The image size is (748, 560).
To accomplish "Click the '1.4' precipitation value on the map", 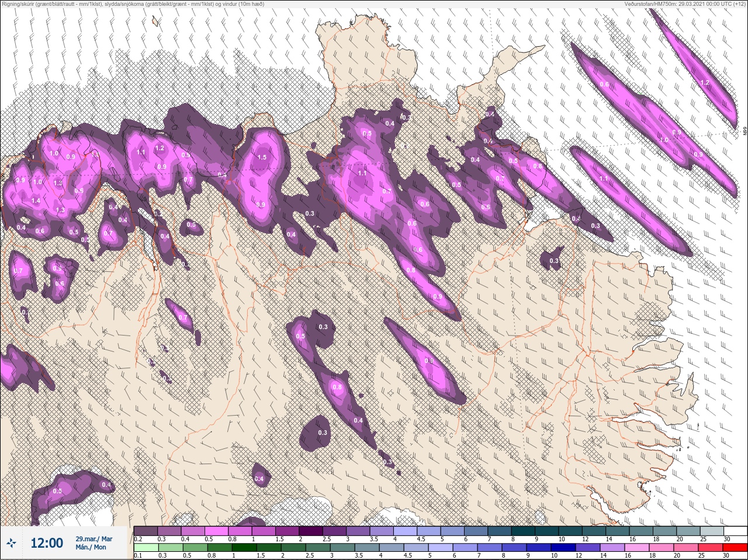I will point(36,201).
